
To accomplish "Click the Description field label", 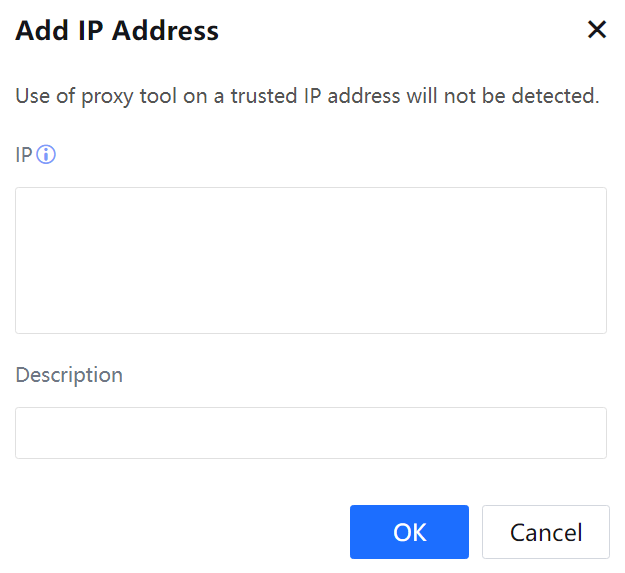I will click(x=69, y=375).
